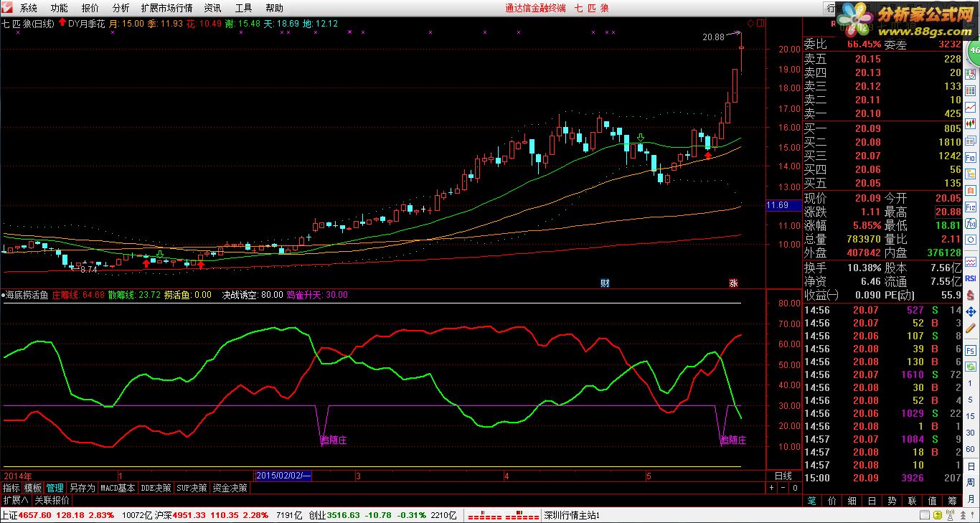Select the 价 tab in trade panel
Viewport: 980px width, 523px height.
click(831, 500)
